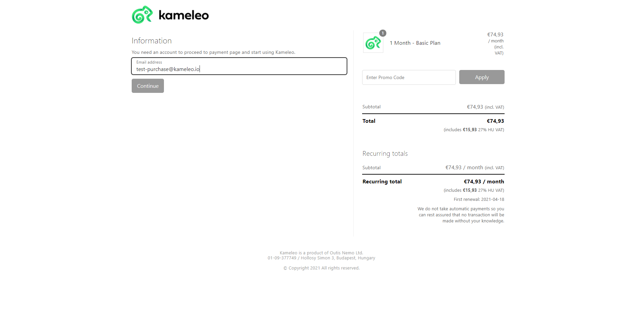Click the Basic Plan product thumbnail

(x=373, y=43)
